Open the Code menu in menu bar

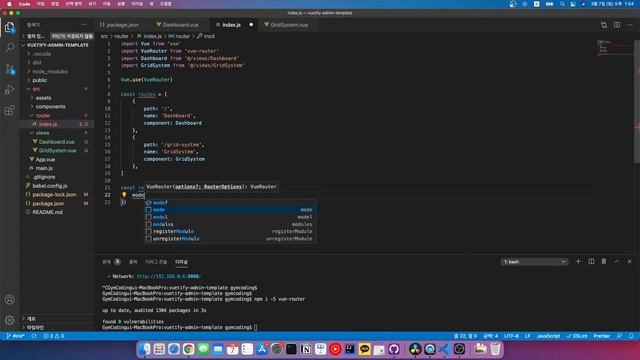pos(24,4)
